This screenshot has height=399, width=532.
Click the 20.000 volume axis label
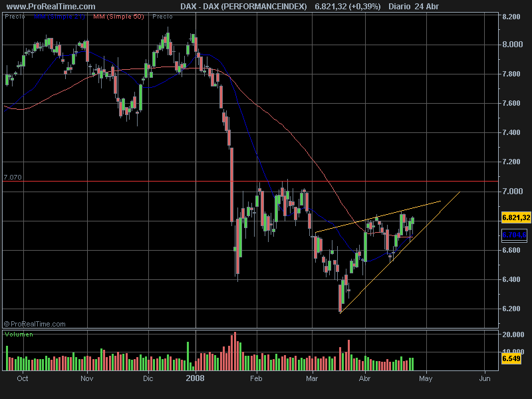(513, 334)
